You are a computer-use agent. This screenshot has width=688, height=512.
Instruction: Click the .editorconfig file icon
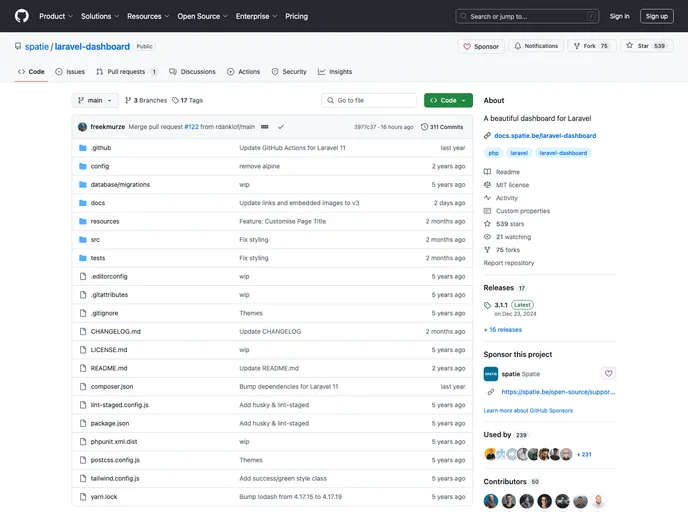coord(83,276)
